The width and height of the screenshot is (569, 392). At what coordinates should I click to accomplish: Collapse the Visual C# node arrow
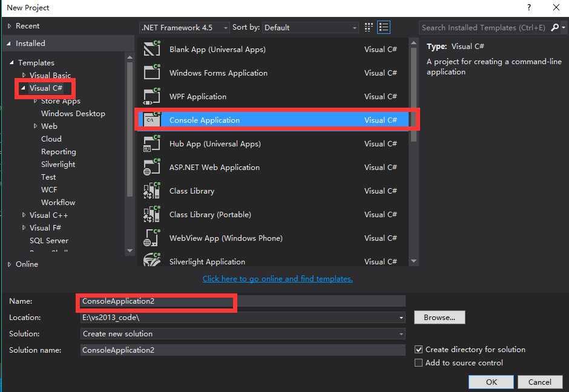click(23, 88)
